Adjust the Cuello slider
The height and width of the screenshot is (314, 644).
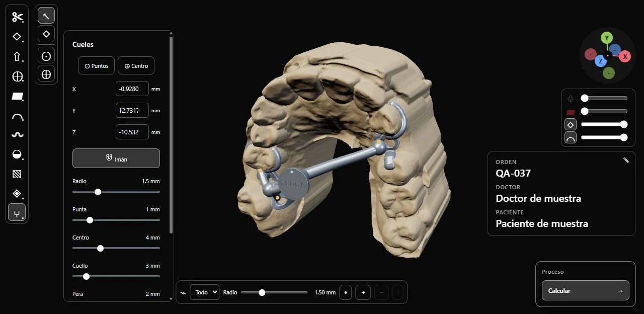point(116,276)
